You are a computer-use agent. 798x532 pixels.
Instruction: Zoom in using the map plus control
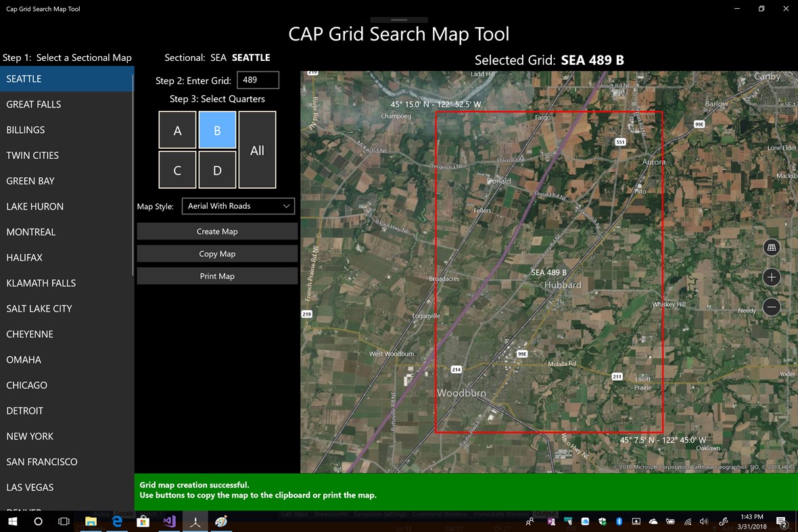click(772, 277)
